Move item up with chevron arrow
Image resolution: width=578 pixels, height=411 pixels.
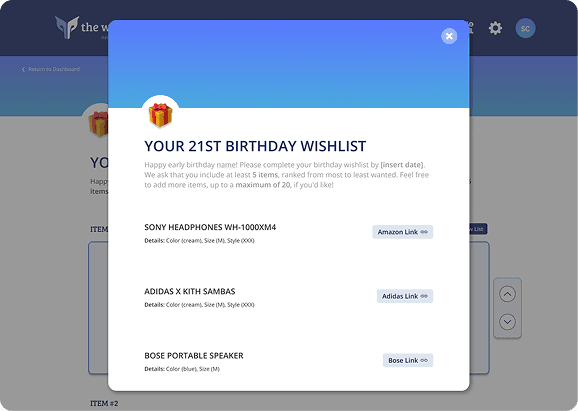[507, 294]
